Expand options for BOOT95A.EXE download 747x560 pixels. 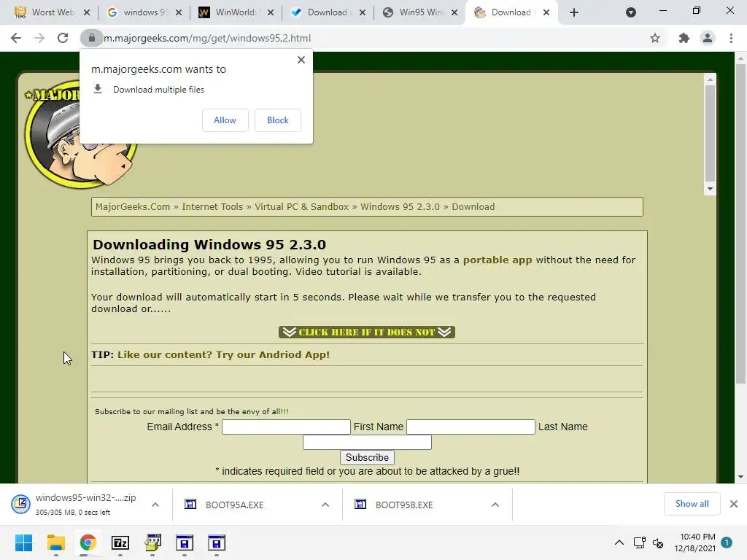[x=325, y=505]
